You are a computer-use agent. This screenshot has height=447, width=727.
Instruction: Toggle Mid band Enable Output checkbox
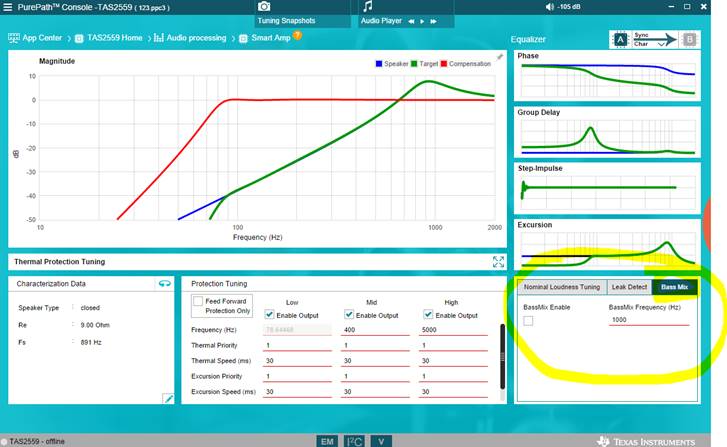(349, 314)
